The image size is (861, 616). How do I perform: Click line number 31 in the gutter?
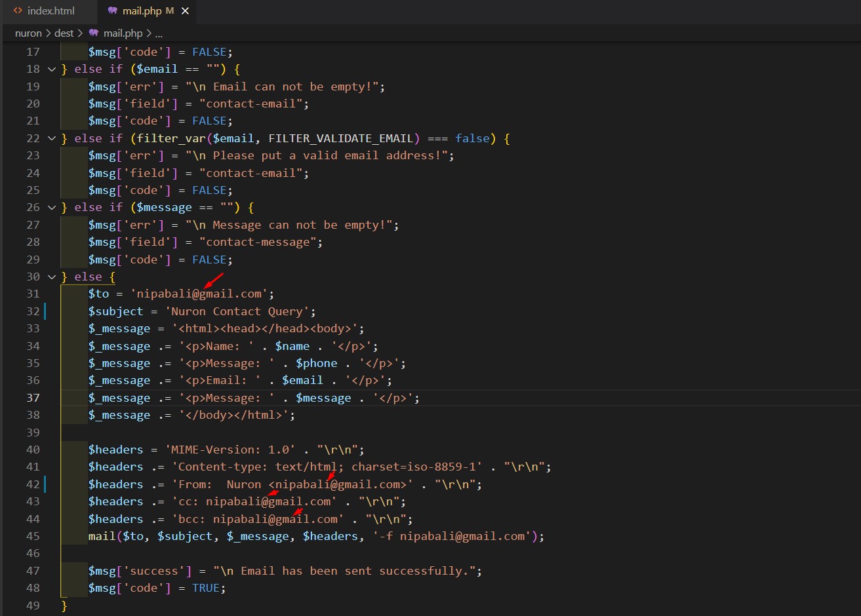(33, 294)
